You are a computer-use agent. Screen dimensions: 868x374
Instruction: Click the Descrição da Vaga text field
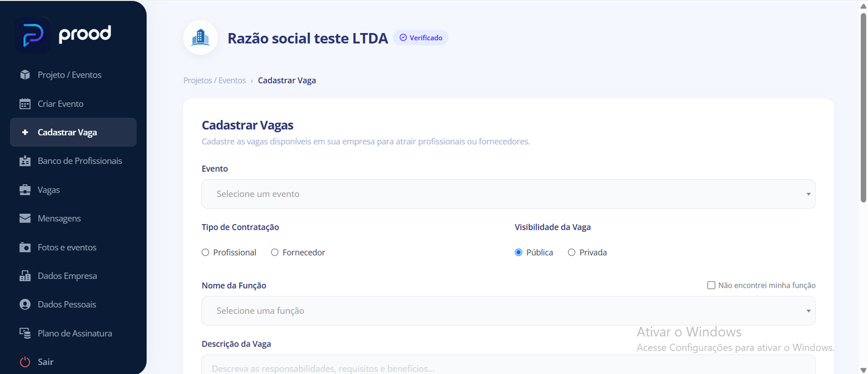(508, 365)
